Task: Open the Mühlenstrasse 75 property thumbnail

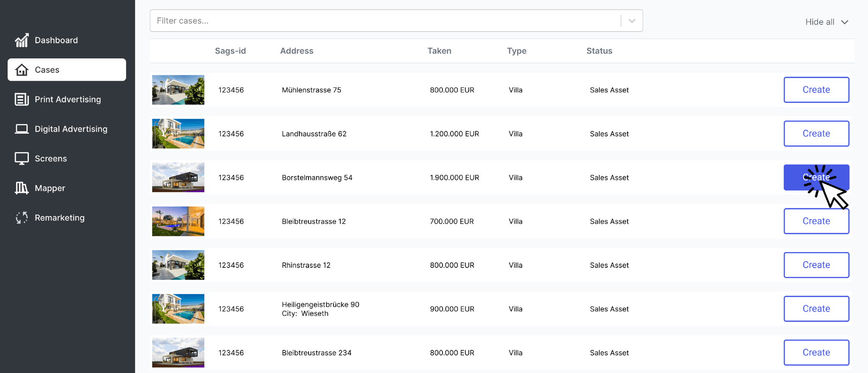Action: click(x=178, y=90)
